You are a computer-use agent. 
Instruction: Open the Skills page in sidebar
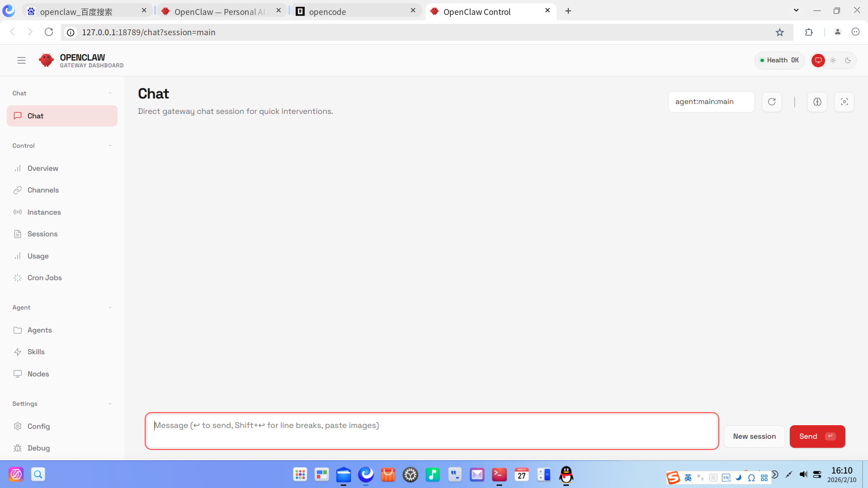tap(36, 352)
